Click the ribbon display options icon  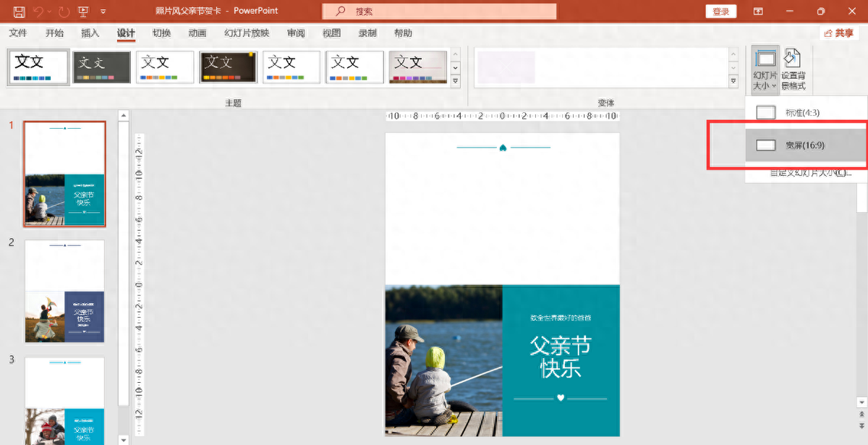point(758,12)
